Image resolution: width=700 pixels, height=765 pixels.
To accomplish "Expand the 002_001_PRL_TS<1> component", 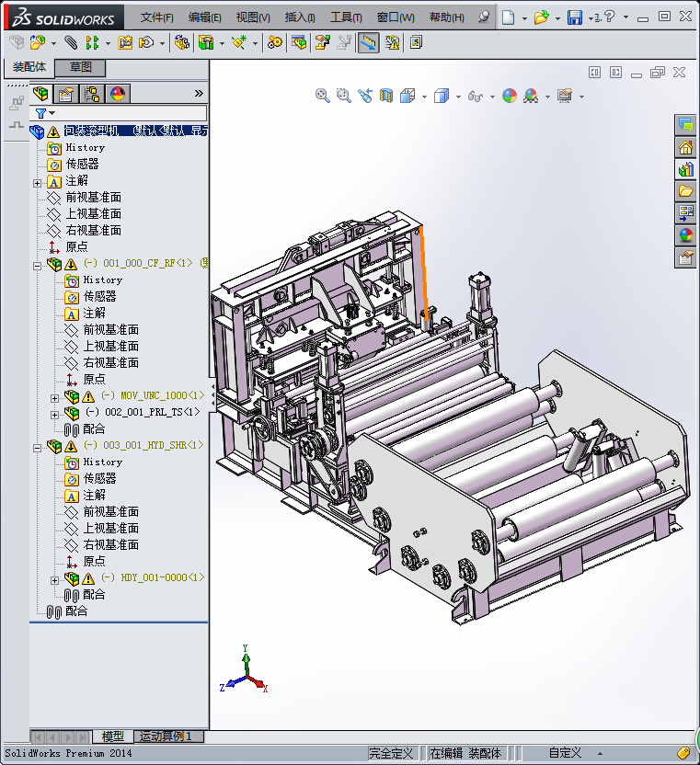I will (x=54, y=415).
